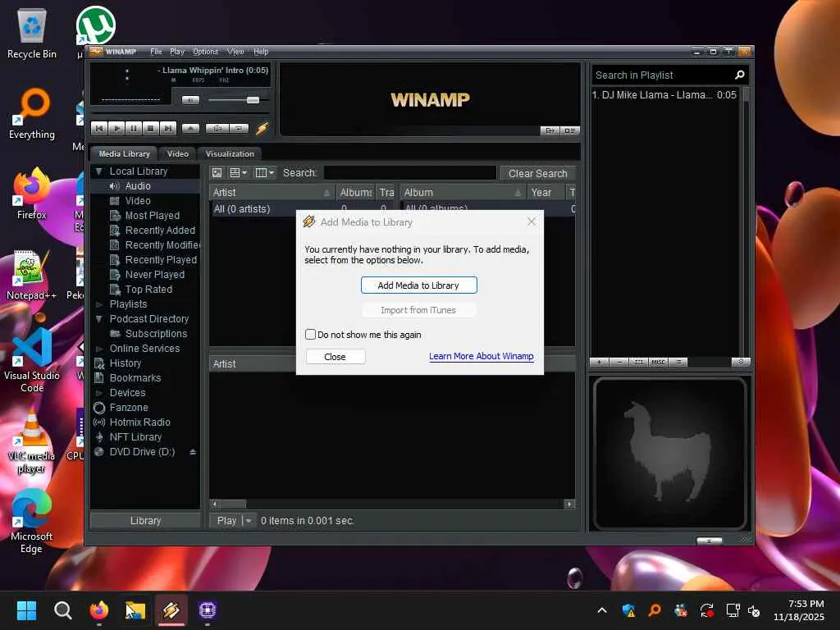Click the Eject open file button
The width and height of the screenshot is (840, 630).
click(x=190, y=129)
